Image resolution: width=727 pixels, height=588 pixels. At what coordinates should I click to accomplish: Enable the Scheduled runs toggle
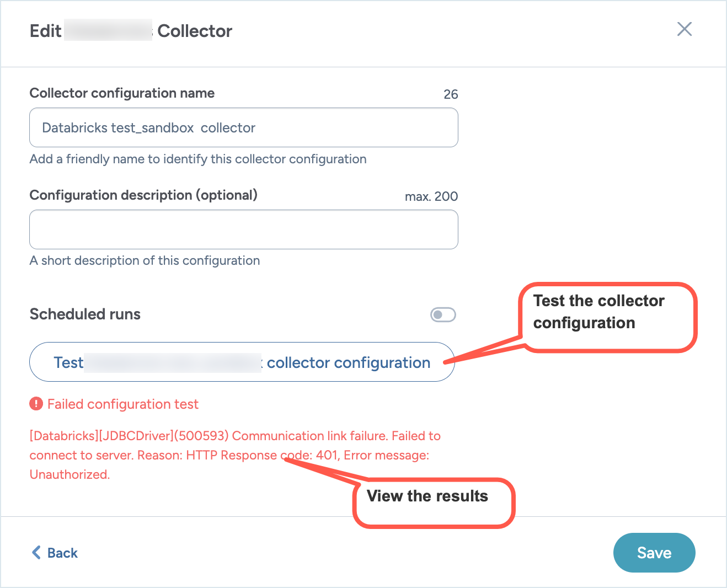pos(443,314)
